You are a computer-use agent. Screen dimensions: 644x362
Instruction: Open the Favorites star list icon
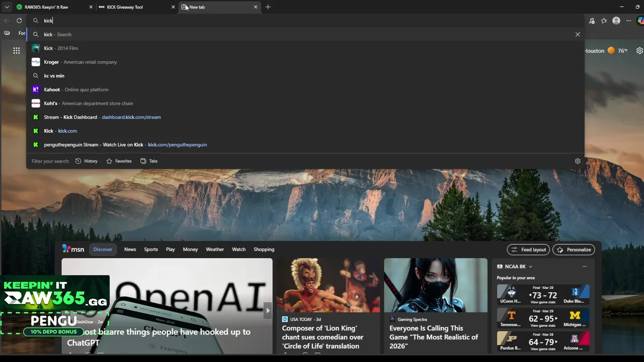tap(604, 21)
